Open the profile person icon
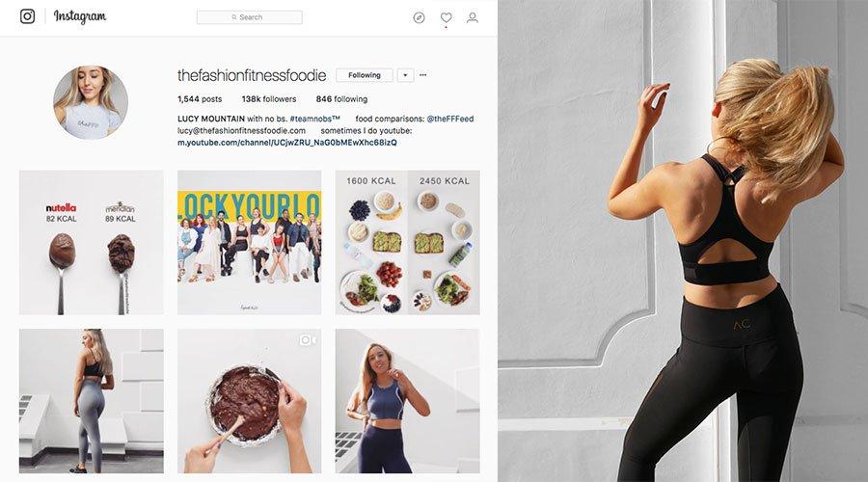 pos(473,17)
